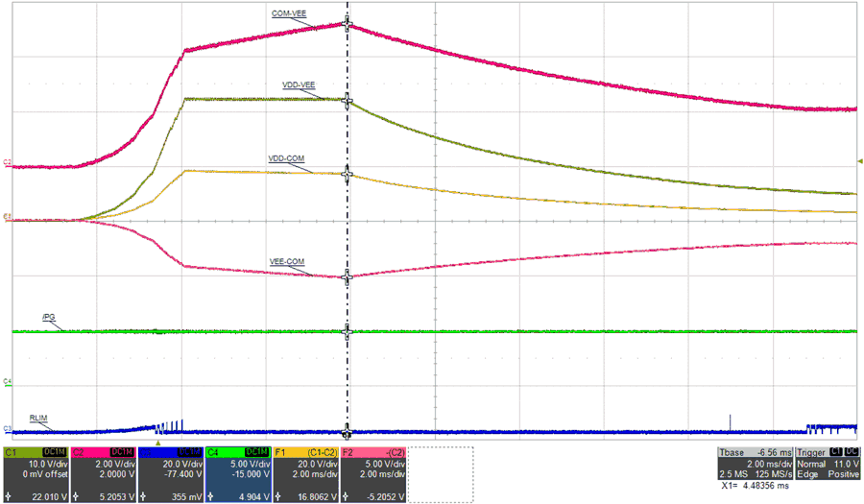Image resolution: width=864 pixels, height=504 pixels.
Task: Open the green C4 channel descriptor
Action: pyautogui.click(x=238, y=474)
